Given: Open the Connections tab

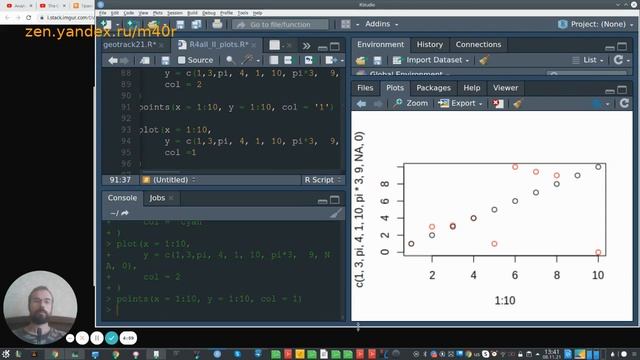Looking at the screenshot, I should [478, 44].
